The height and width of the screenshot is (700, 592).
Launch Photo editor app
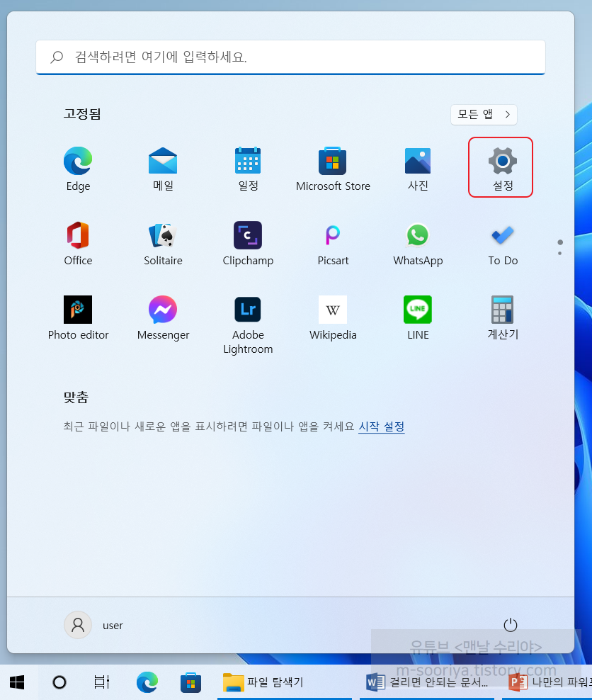[x=78, y=318]
